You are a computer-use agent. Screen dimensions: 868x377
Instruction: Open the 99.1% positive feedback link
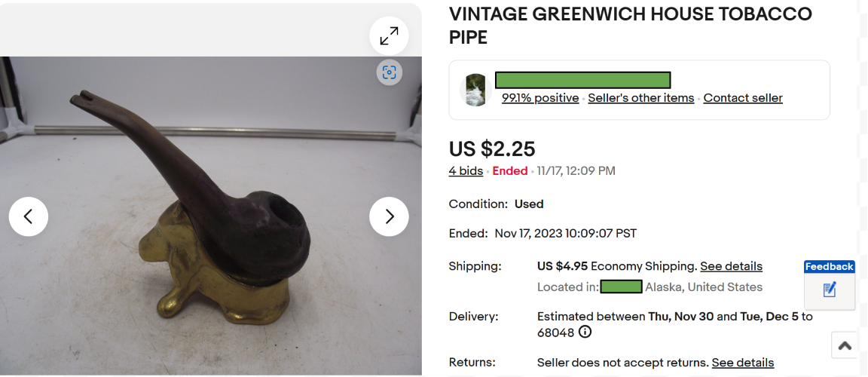[x=540, y=98]
